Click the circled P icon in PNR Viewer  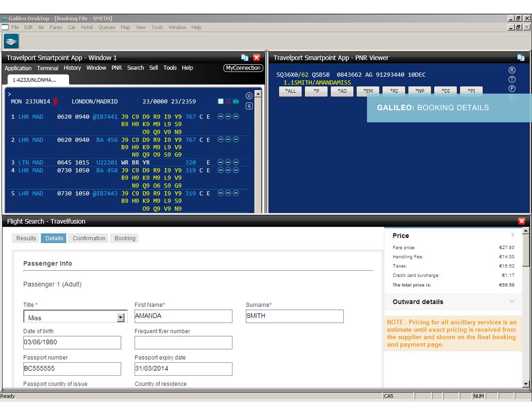click(512, 88)
